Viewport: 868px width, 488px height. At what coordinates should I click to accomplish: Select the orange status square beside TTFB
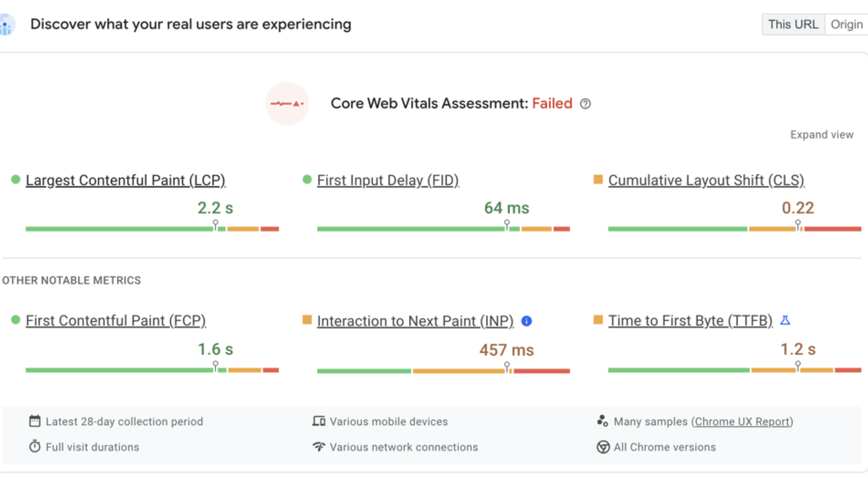(598, 320)
